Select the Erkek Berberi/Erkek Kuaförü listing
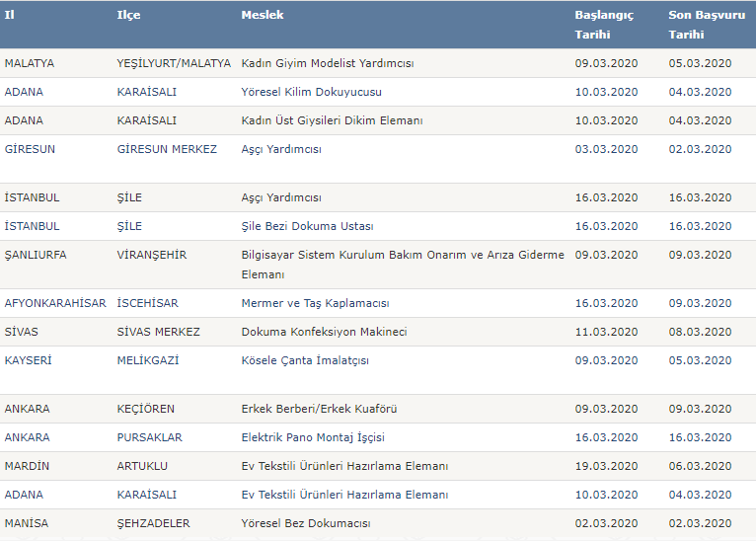Viewport: 756px width, 541px height. click(319, 409)
